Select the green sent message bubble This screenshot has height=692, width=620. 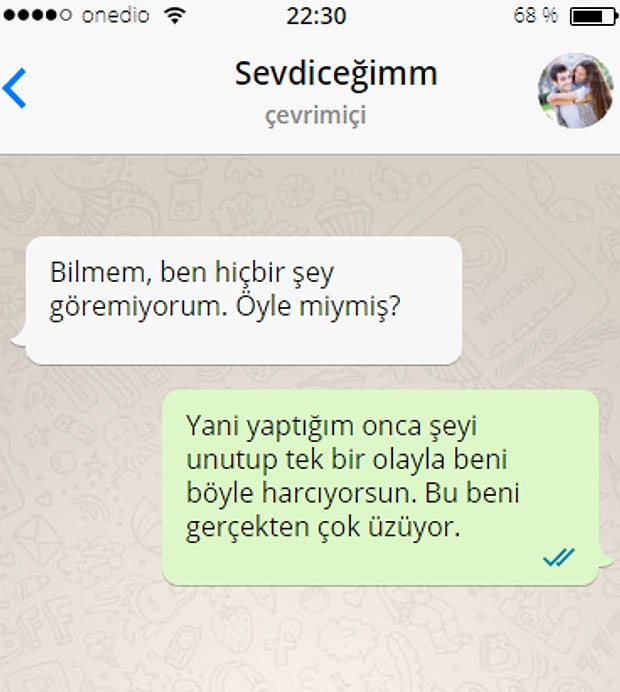pos(380,487)
